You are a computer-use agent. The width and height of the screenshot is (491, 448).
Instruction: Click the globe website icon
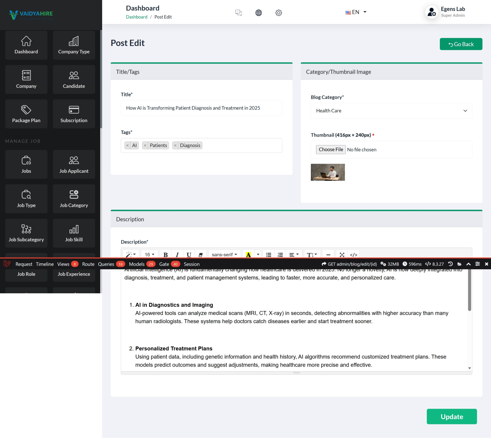point(258,12)
